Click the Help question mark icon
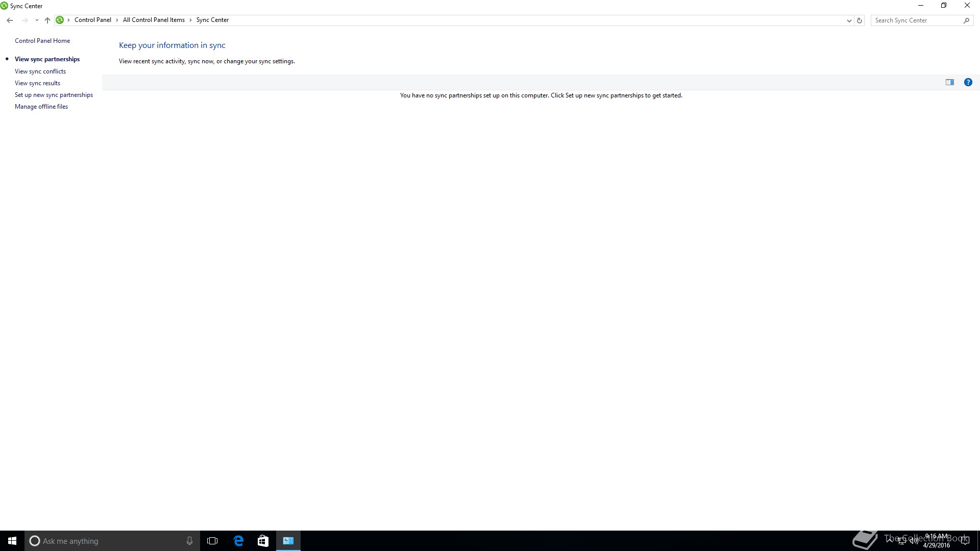 968,82
